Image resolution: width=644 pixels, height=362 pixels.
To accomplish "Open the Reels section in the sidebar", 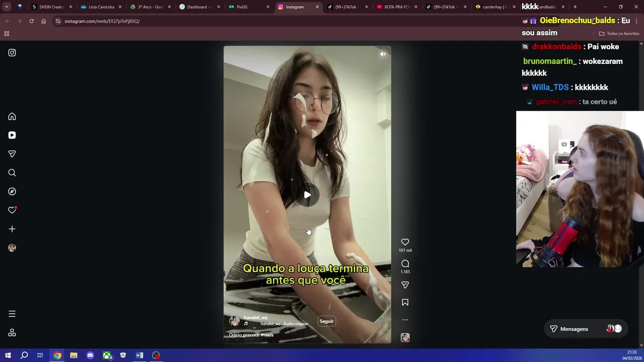I will pos(12,135).
